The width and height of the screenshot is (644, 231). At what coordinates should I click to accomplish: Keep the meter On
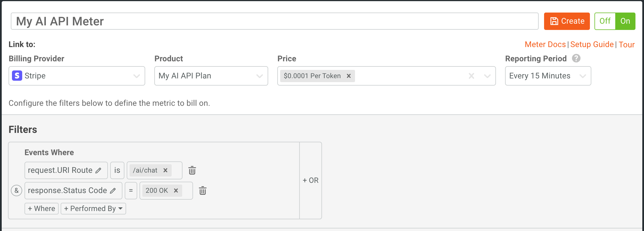pyautogui.click(x=625, y=21)
